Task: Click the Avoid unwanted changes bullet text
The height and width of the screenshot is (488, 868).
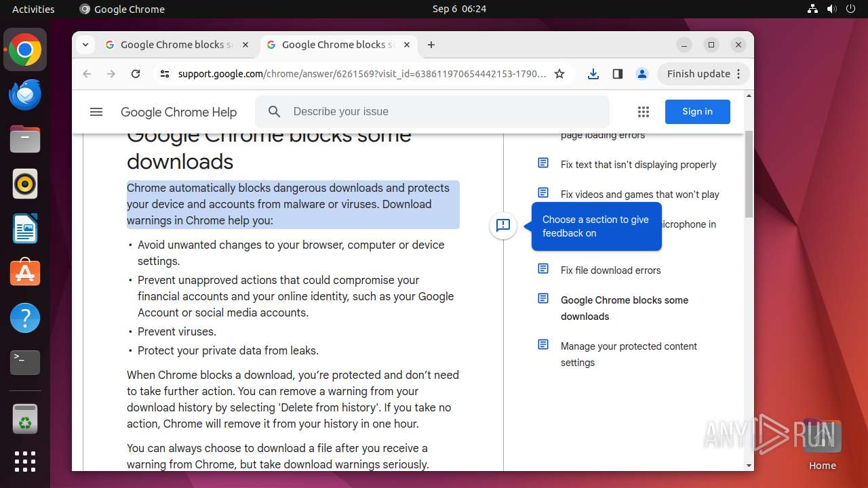Action: point(291,253)
